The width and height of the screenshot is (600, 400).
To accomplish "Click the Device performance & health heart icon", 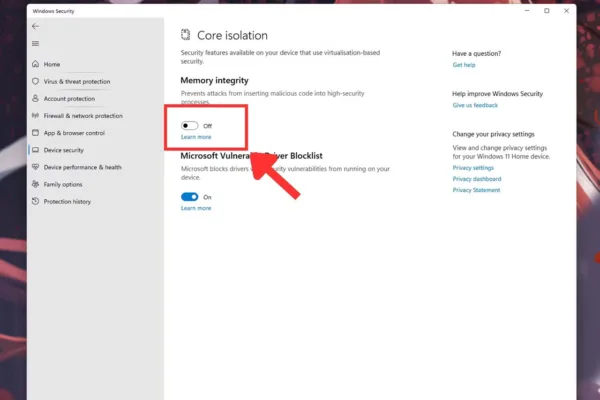I will pos(36,167).
